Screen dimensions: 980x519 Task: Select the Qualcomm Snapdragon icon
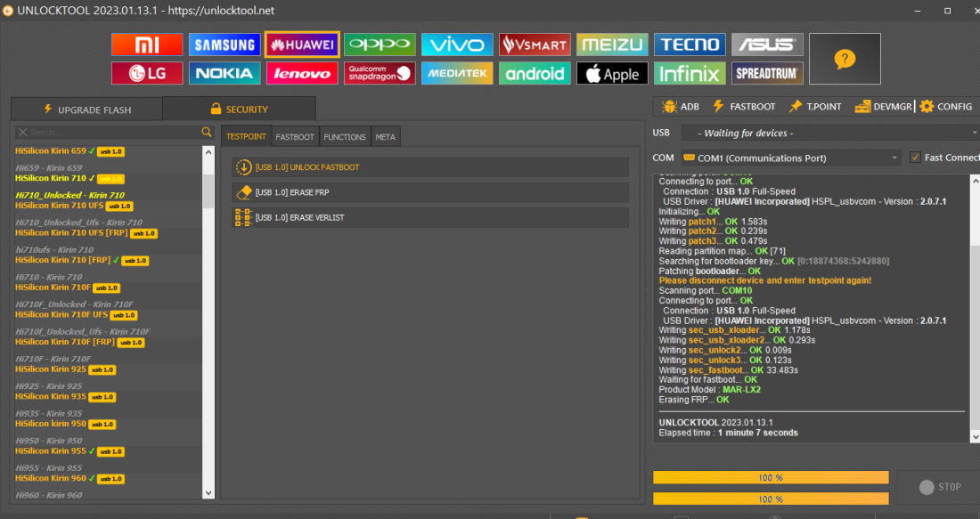[380, 73]
